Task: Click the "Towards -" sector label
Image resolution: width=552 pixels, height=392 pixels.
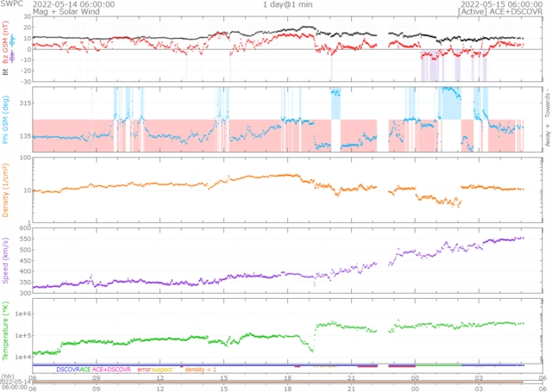Action: coord(548,104)
